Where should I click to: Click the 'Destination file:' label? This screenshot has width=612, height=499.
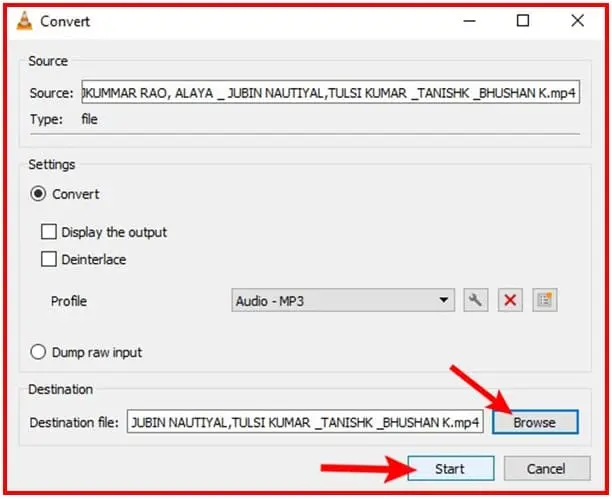74,422
